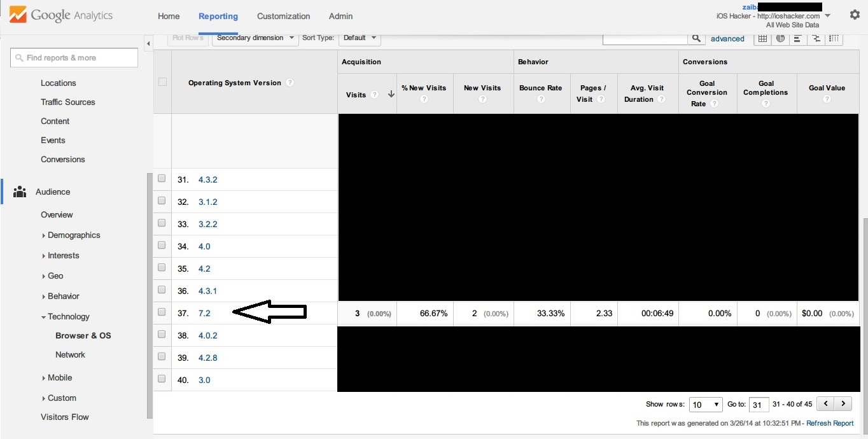Open the Customization tab

click(284, 16)
